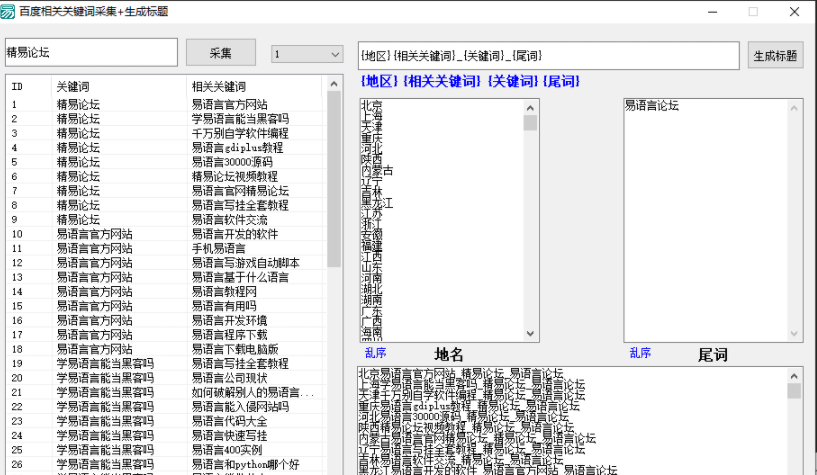Image resolution: width=817 pixels, height=475 pixels.
Task: Click the title template input field
Action: pos(549,56)
